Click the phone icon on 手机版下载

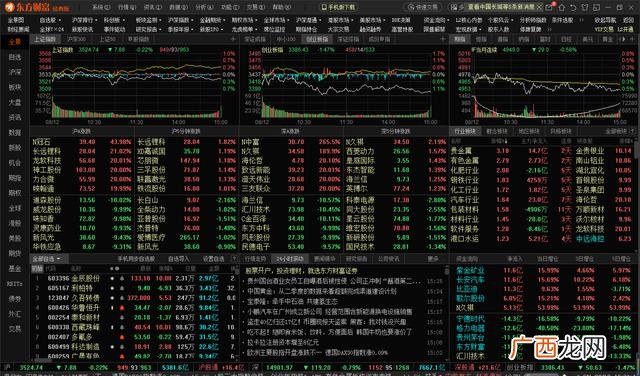coord(324,7)
